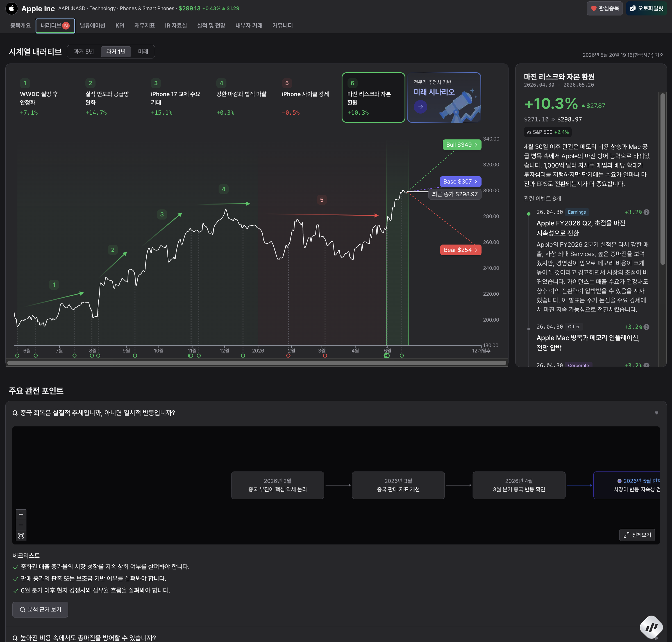Screen dimensions: 672x642
Task: Click chart segment marker 5
Action: pyautogui.click(x=321, y=200)
